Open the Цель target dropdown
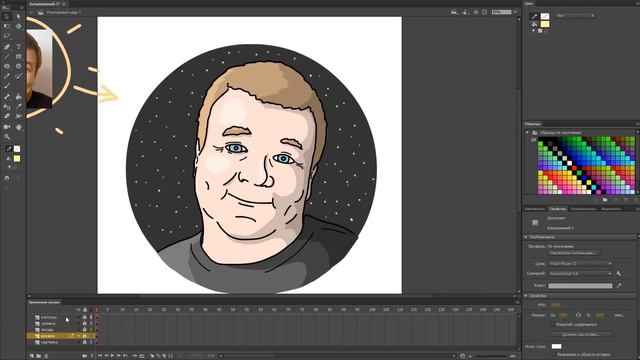 580,264
